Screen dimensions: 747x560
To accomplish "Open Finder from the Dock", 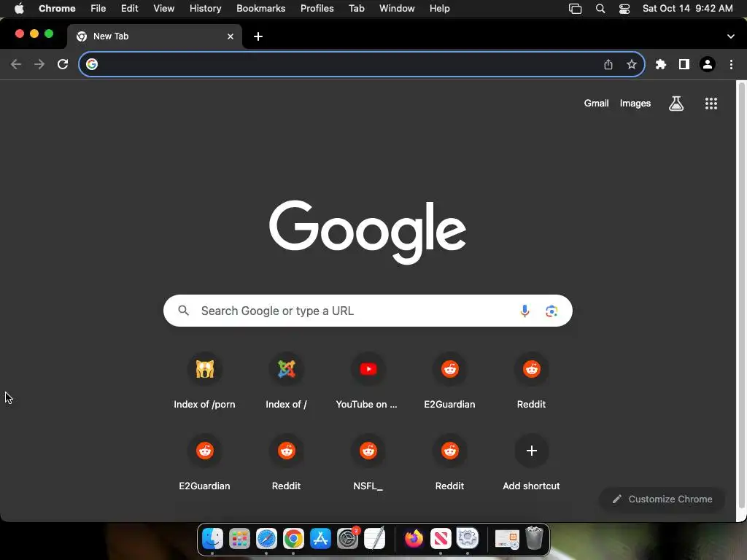I will 212,539.
